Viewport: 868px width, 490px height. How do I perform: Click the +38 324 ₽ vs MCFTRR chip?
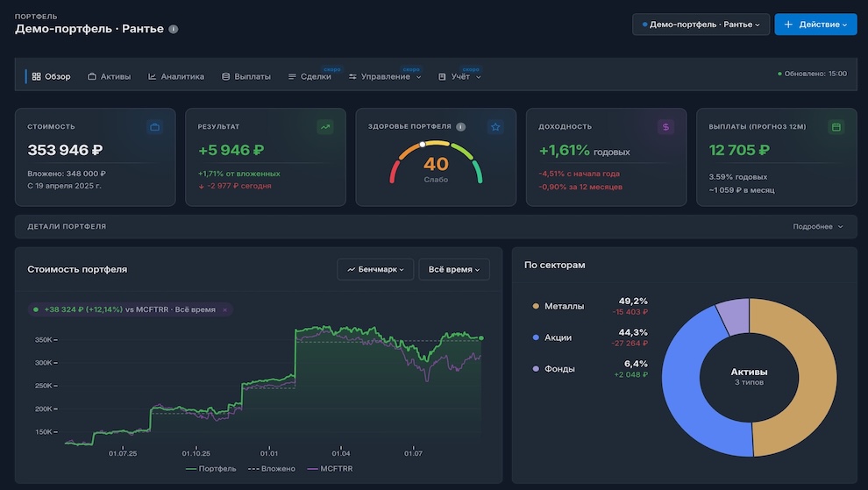(x=130, y=309)
